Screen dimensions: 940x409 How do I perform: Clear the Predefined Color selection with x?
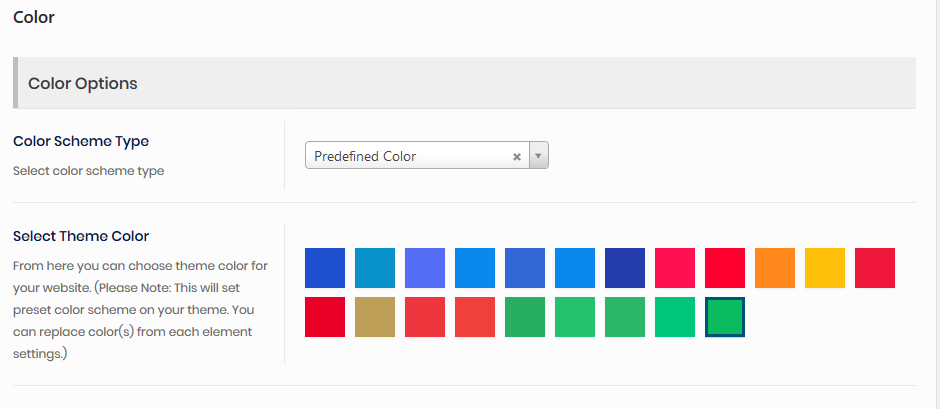(x=517, y=156)
